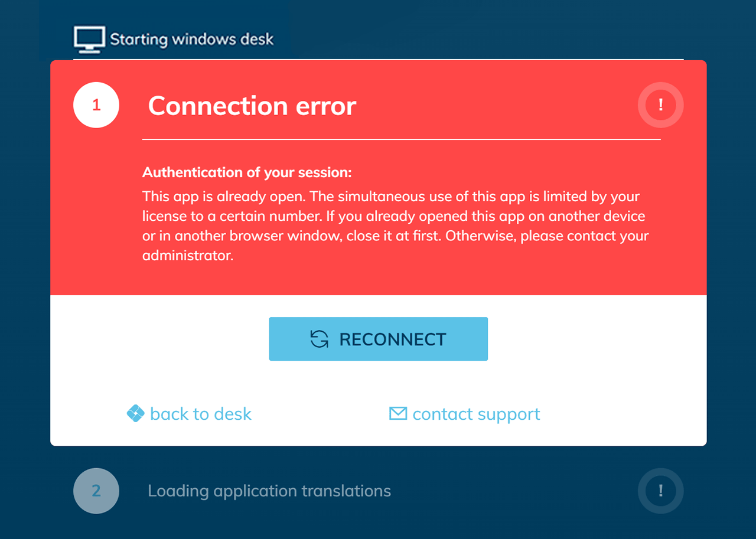The width and height of the screenshot is (756, 539).
Task: Click the Starting windows desk title
Action: click(191, 40)
